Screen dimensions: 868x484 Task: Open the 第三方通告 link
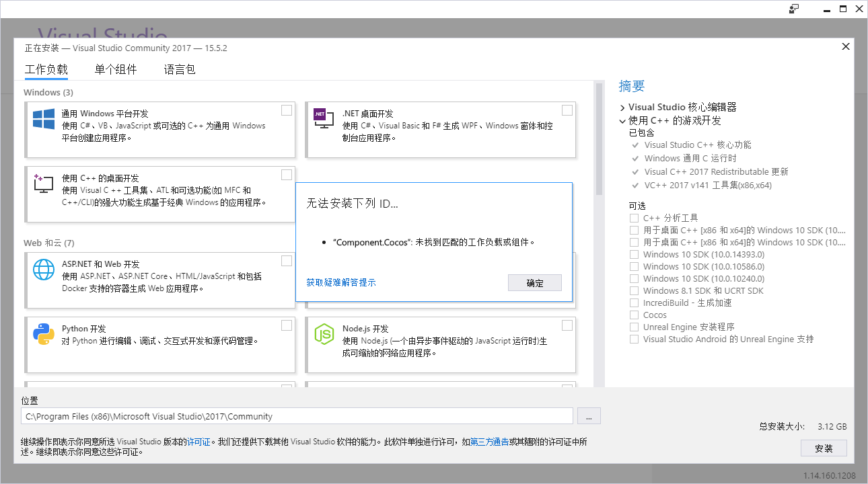pyautogui.click(x=489, y=442)
